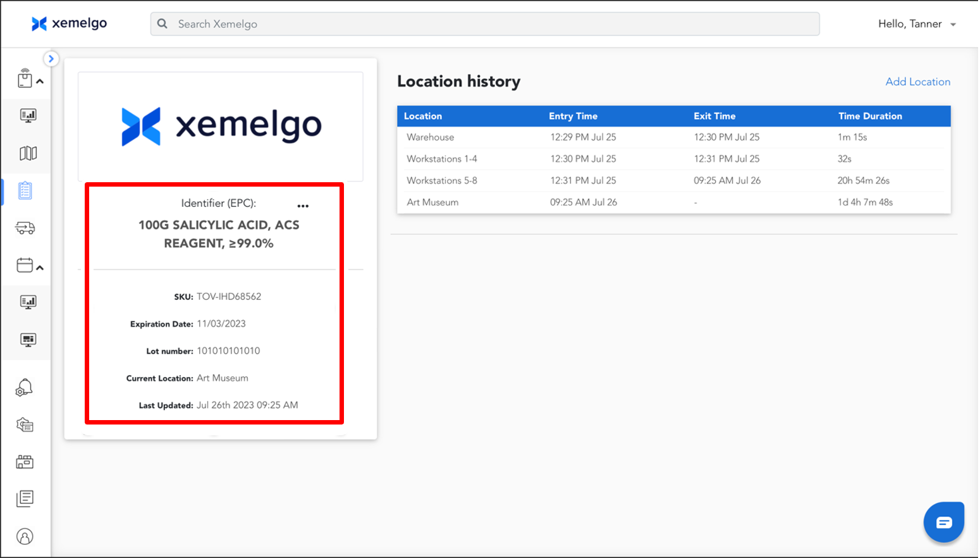This screenshot has width=980, height=558.
Task: Select the Art Museum row in the table
Action: pyautogui.click(x=674, y=202)
